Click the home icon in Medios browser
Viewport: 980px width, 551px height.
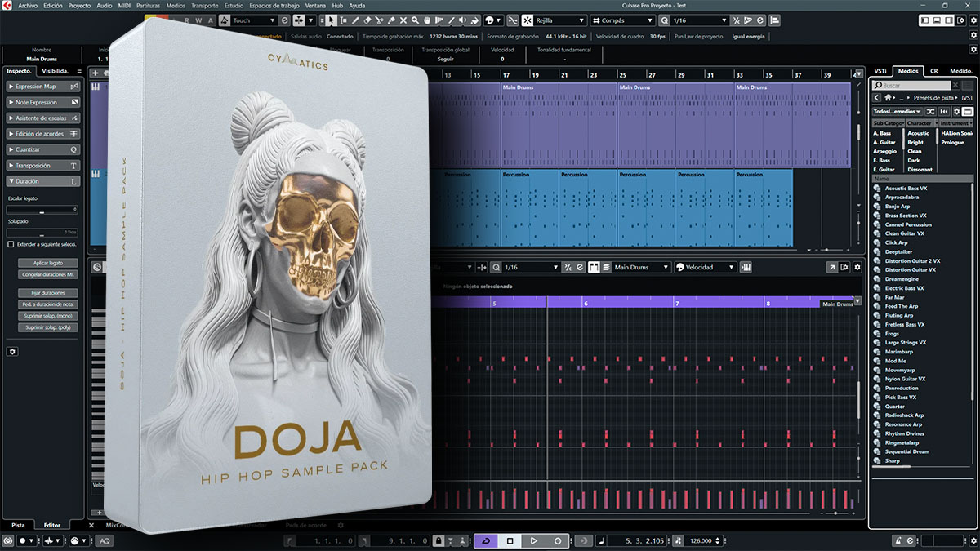[889, 98]
